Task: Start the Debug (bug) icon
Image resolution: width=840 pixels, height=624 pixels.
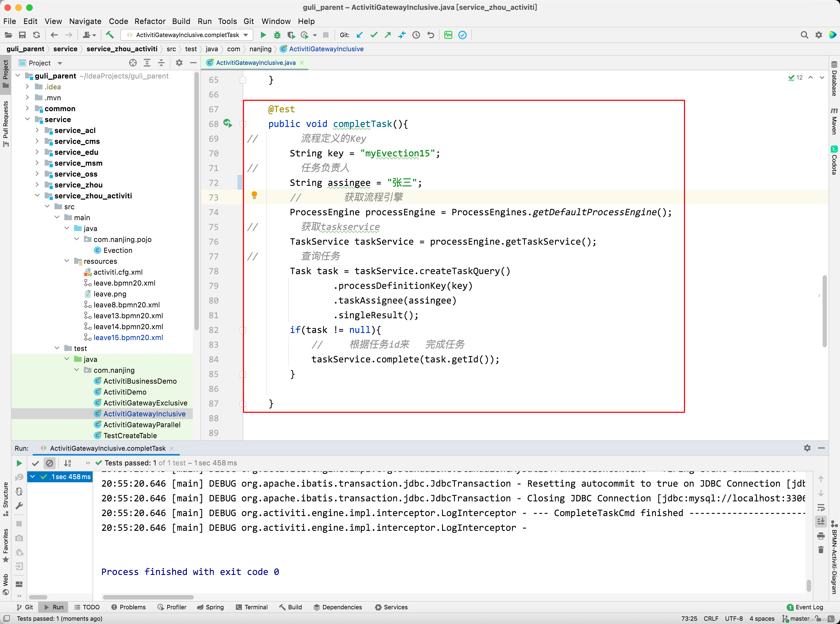Action: [x=277, y=35]
